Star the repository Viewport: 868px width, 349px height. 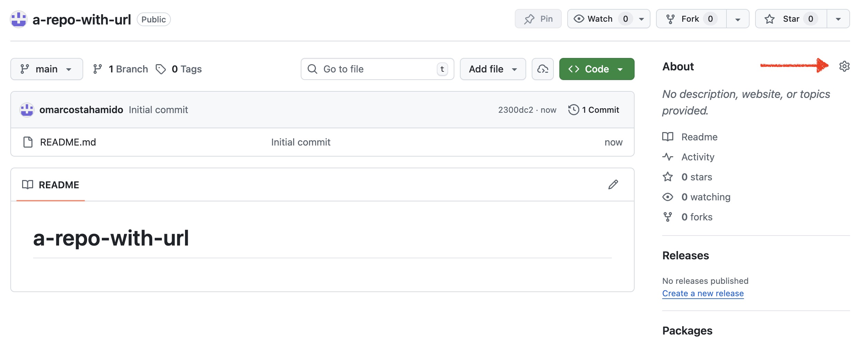pos(791,19)
